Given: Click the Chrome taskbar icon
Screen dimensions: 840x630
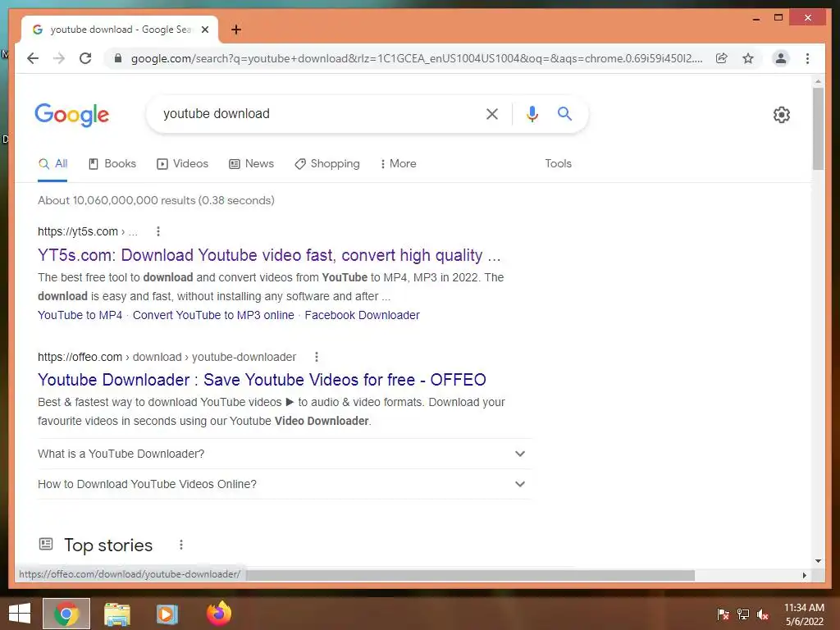Looking at the screenshot, I should (x=66, y=614).
